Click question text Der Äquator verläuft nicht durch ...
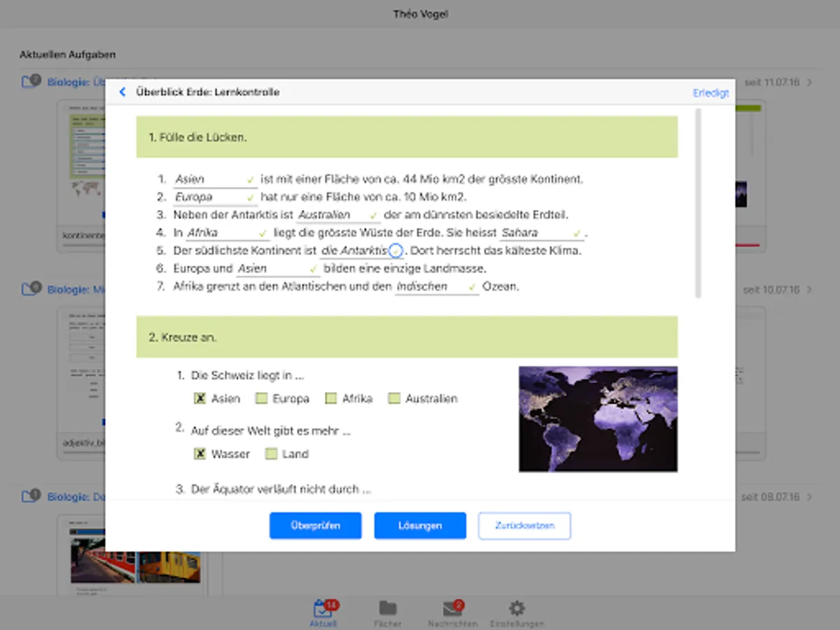The width and height of the screenshot is (840, 630). click(x=281, y=489)
